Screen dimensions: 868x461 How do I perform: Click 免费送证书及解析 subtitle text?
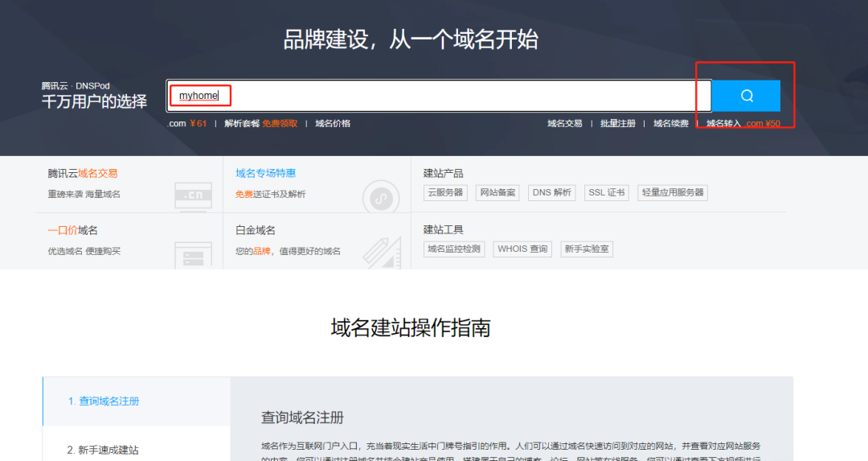point(270,194)
